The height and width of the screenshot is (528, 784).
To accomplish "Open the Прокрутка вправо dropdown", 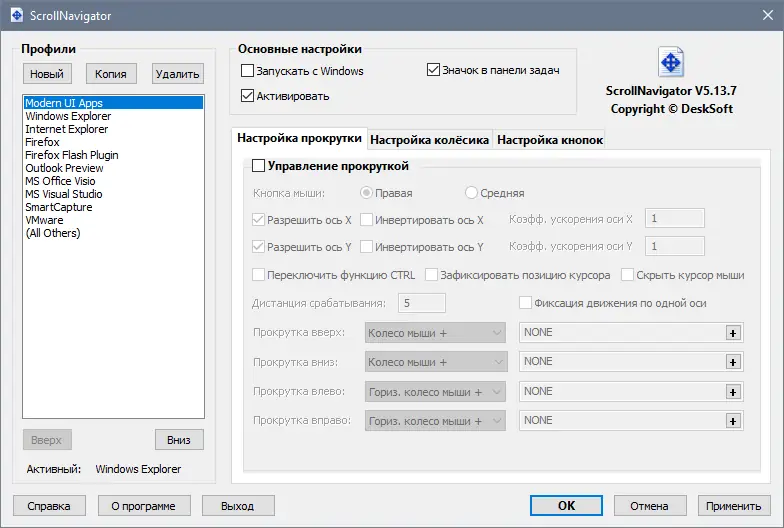I will click(435, 421).
